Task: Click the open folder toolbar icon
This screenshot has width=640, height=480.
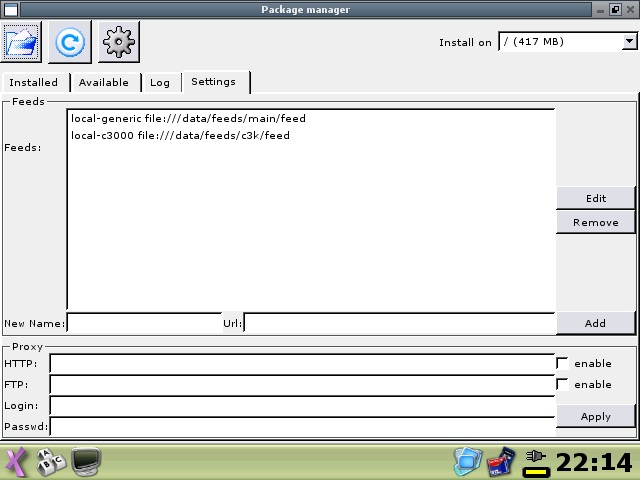Action: pos(21,42)
